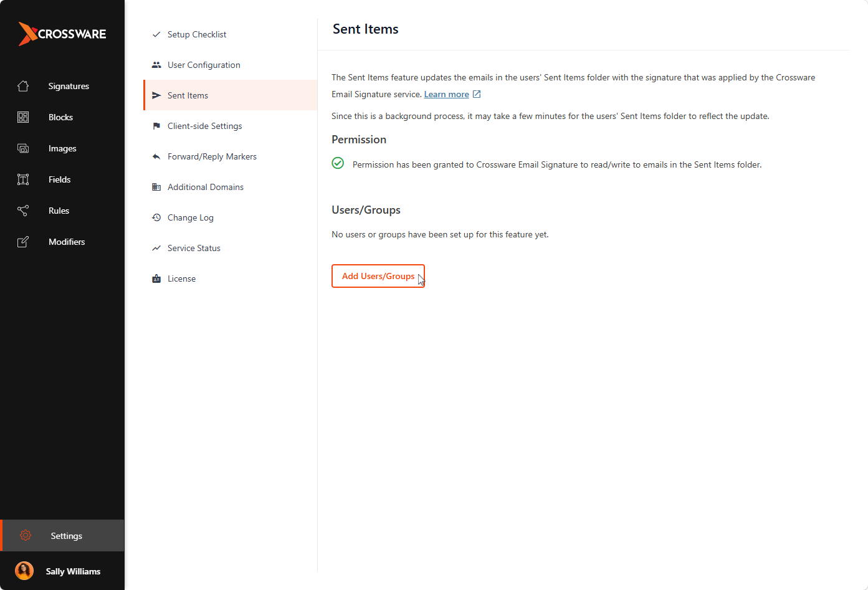This screenshot has height=590, width=868.
Task: Follow the Learn more link
Action: click(447, 94)
